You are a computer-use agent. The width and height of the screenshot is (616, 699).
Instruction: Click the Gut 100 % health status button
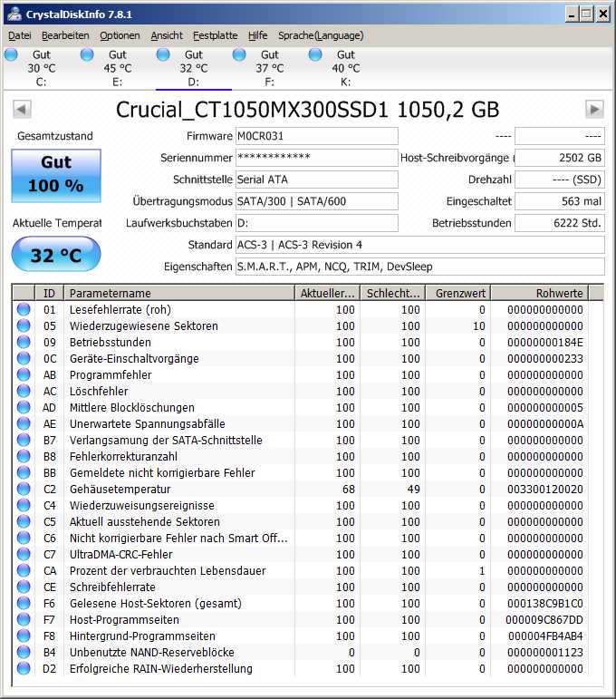coord(56,176)
